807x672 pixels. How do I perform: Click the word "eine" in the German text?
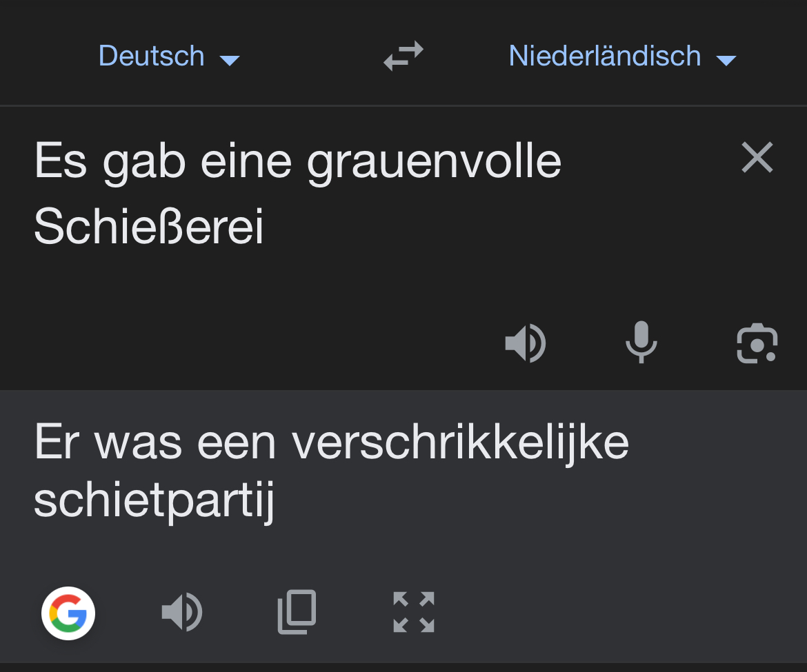coord(246,161)
